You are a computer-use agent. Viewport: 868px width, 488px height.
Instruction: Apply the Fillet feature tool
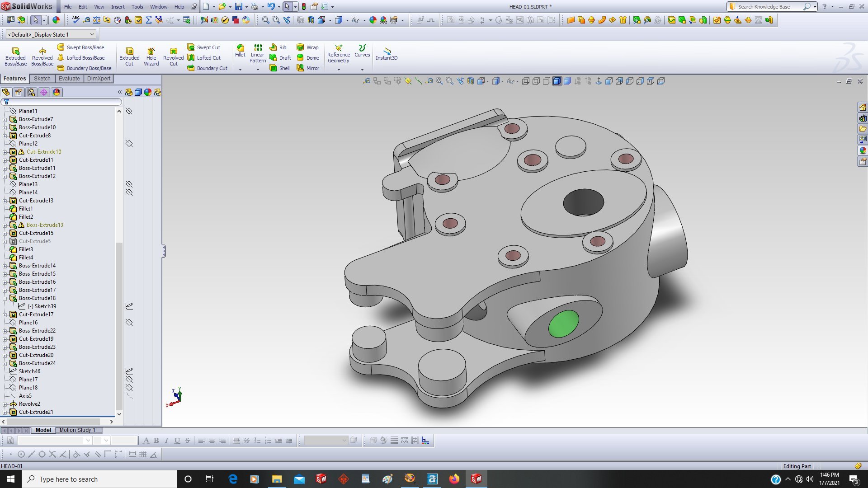click(x=240, y=50)
